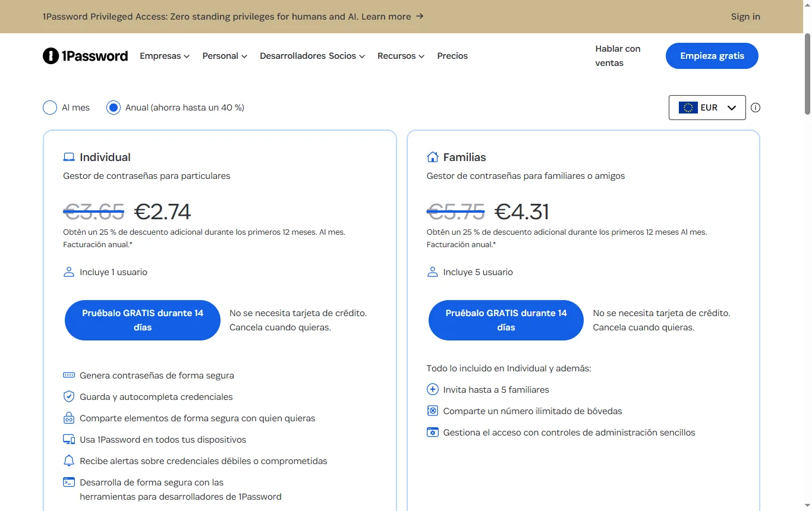
Task: Expand the Recursos menu
Action: point(401,56)
